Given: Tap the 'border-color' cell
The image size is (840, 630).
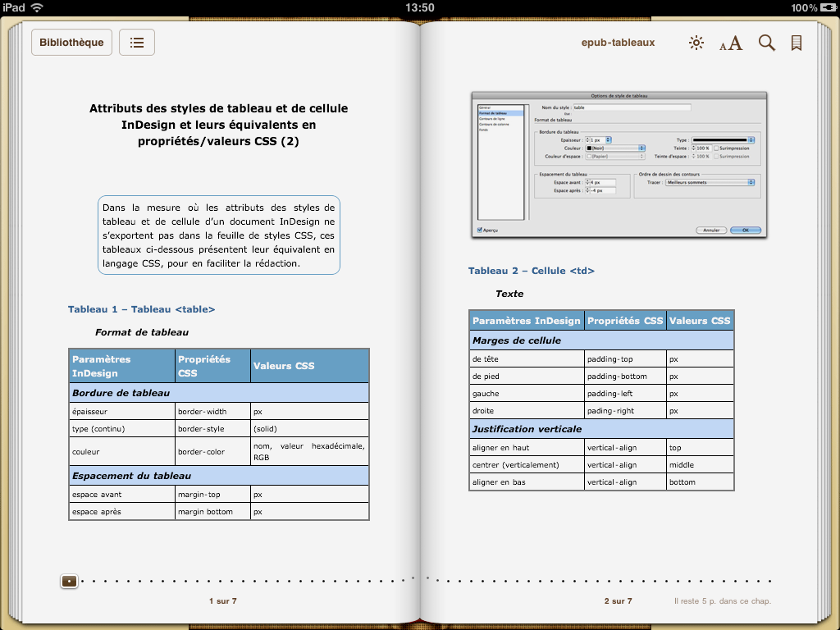Looking at the screenshot, I should pyautogui.click(x=212, y=452).
